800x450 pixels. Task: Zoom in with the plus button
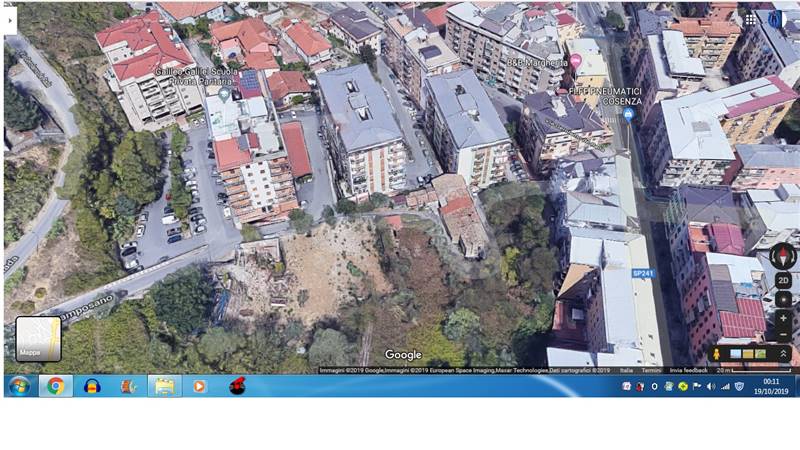(x=783, y=317)
